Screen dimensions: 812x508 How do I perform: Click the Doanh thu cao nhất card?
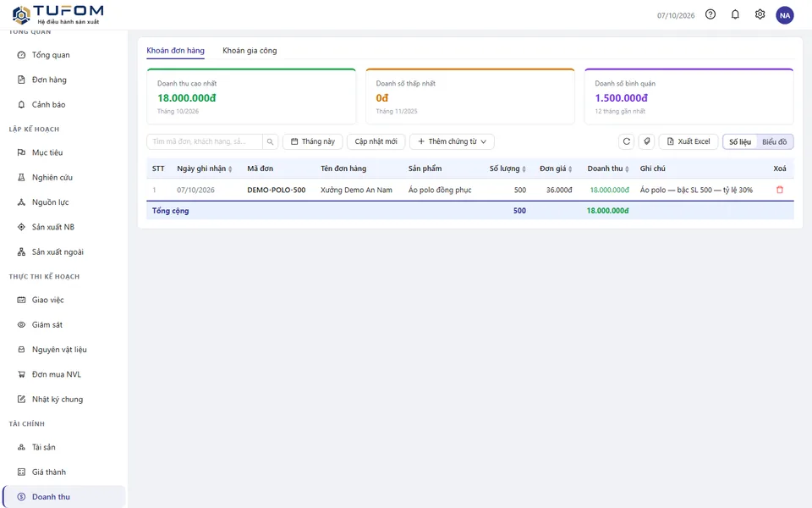(251, 97)
